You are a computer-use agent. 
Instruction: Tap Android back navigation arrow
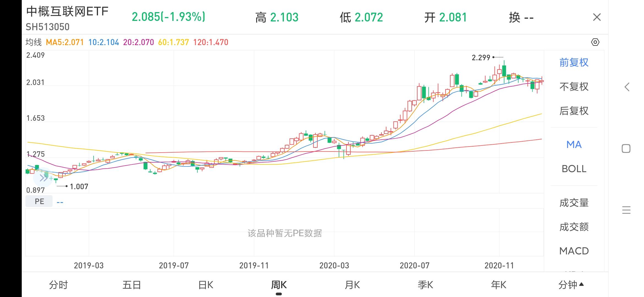click(627, 87)
